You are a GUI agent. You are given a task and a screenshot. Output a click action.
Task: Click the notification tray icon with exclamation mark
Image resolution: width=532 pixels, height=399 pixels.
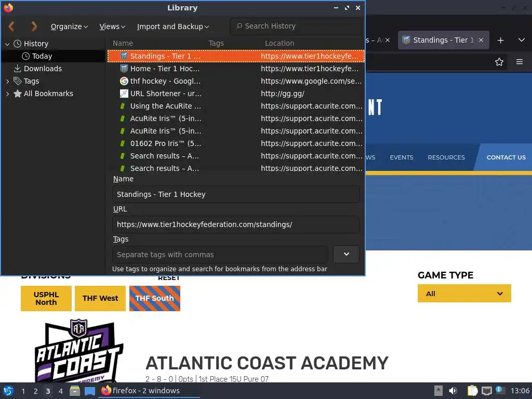(x=500, y=390)
